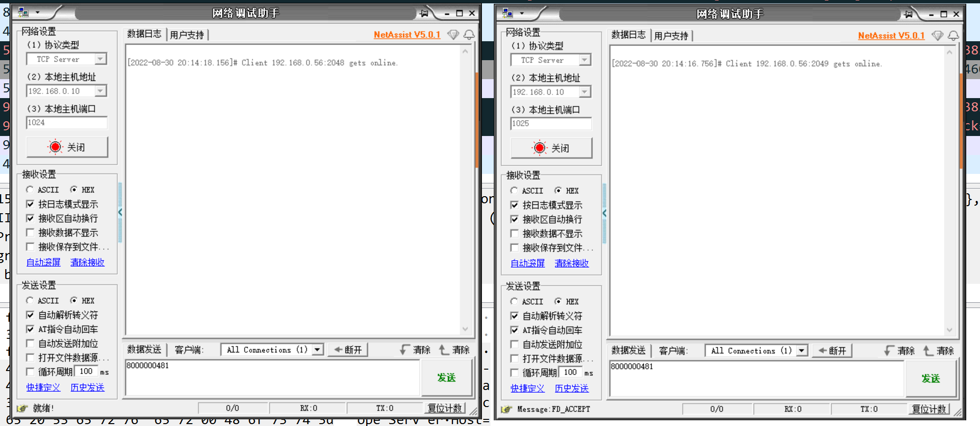
Task: Click 断开 button in left window
Action: pyautogui.click(x=348, y=350)
